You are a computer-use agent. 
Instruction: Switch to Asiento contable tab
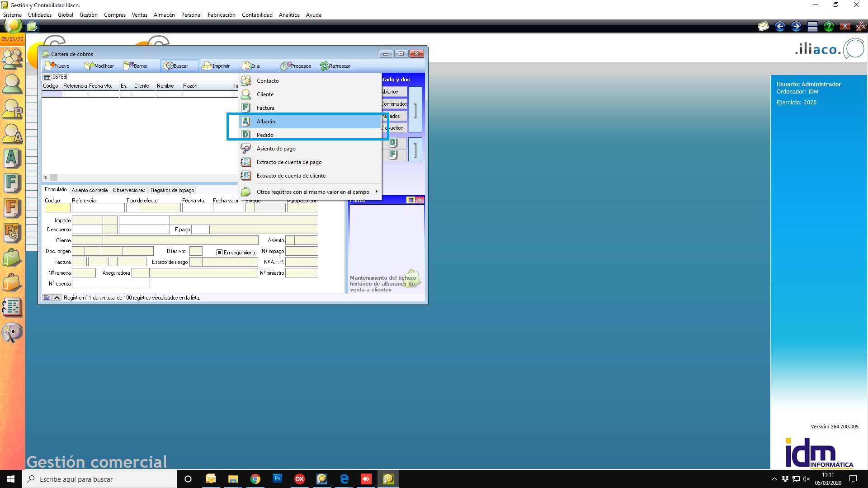90,190
